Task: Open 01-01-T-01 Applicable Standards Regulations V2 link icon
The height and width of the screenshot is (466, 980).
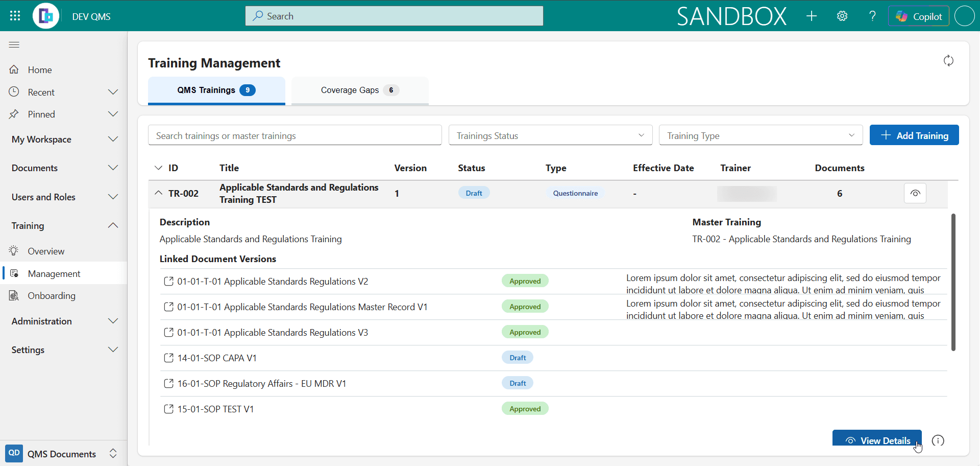Action: (168, 282)
